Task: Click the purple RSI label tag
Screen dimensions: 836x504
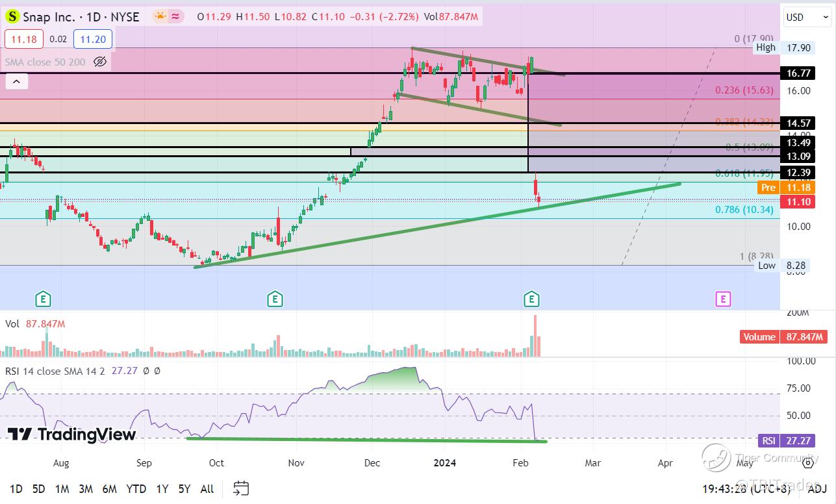Action: tap(768, 440)
